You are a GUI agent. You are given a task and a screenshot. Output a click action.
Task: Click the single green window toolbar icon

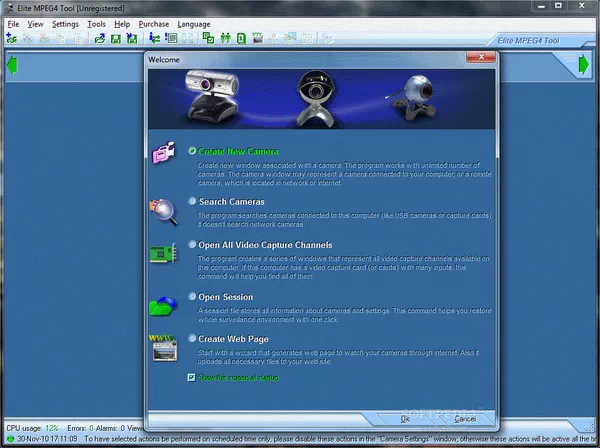click(x=241, y=38)
